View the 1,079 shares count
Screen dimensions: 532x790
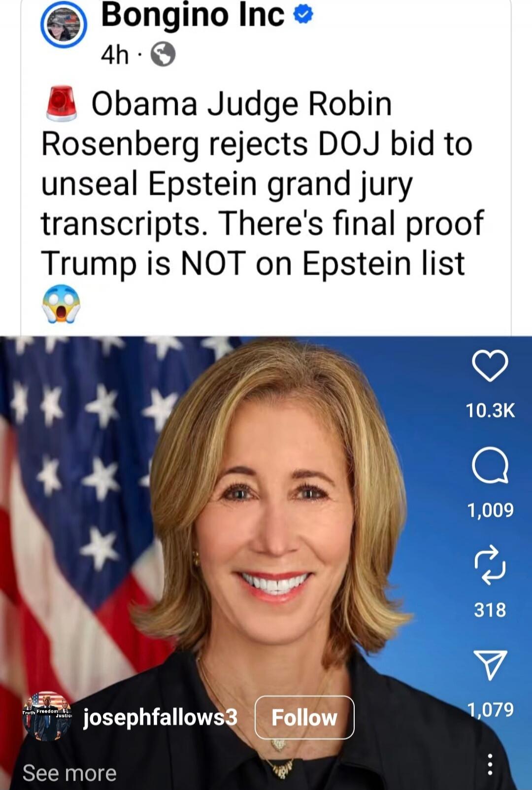[x=490, y=709]
